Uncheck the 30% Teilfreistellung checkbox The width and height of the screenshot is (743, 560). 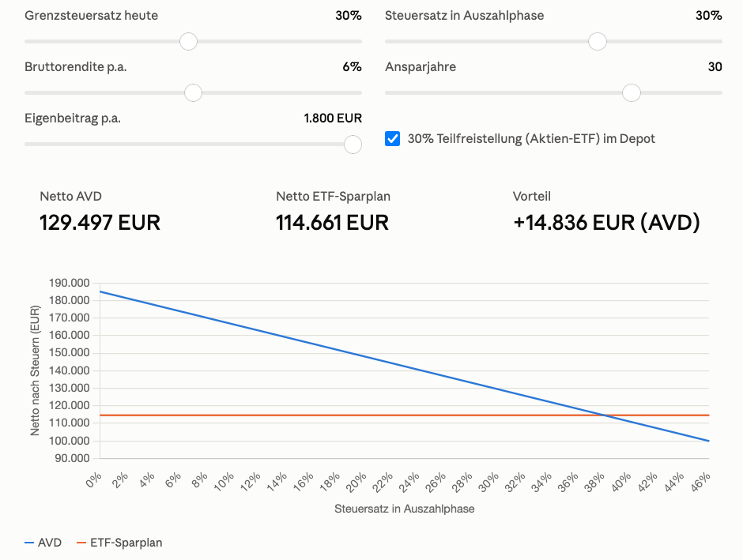coord(392,139)
